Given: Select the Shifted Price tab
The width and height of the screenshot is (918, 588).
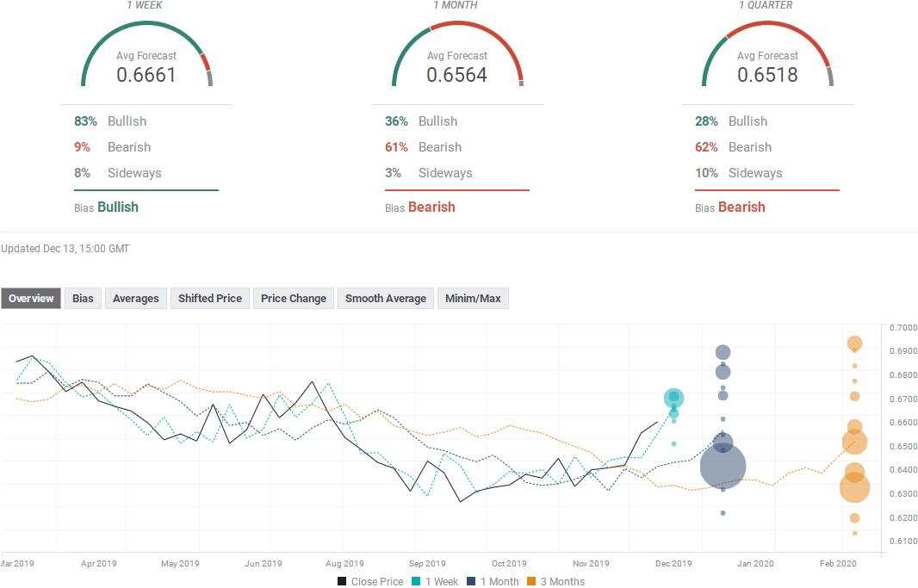Looking at the screenshot, I should [x=210, y=299].
